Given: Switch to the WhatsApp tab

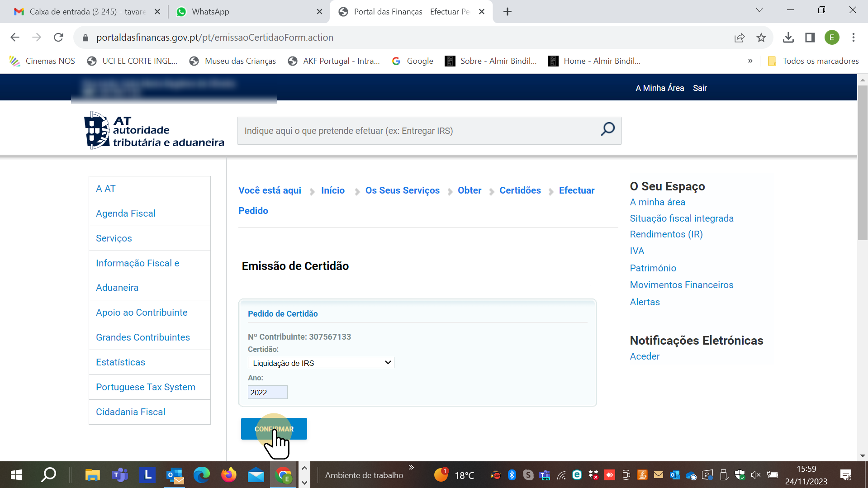Looking at the screenshot, I should (x=249, y=12).
